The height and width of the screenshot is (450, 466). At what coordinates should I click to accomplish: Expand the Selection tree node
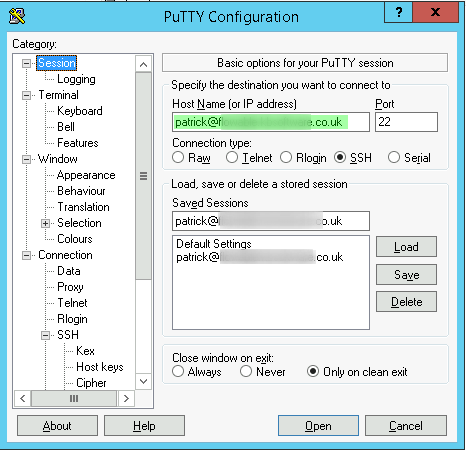45,223
